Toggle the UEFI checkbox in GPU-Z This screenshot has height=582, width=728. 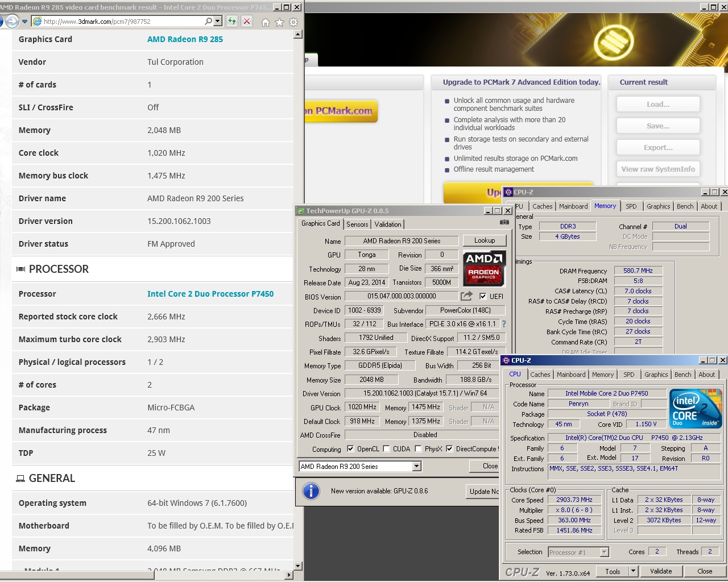pyautogui.click(x=483, y=296)
